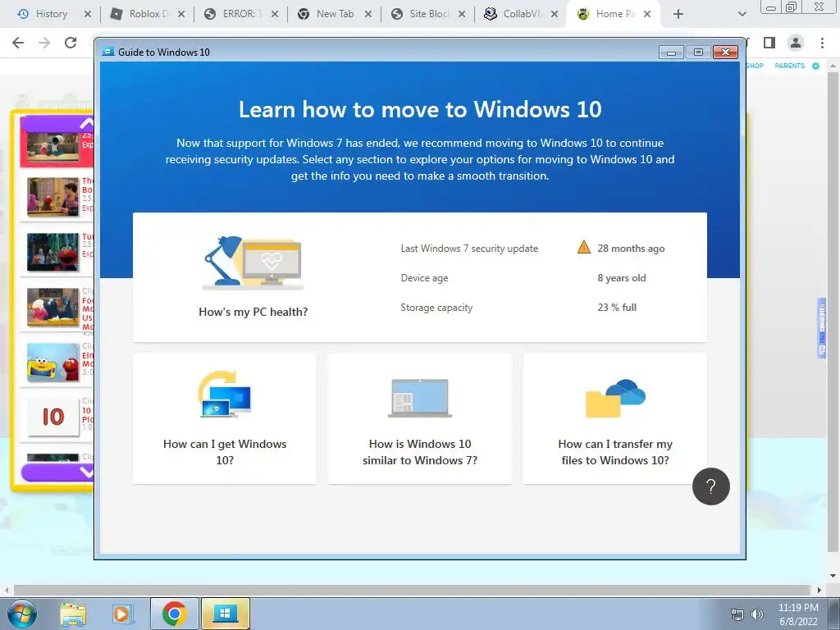Open a new Chrome tab with plus button
840x630 pixels.
click(678, 14)
